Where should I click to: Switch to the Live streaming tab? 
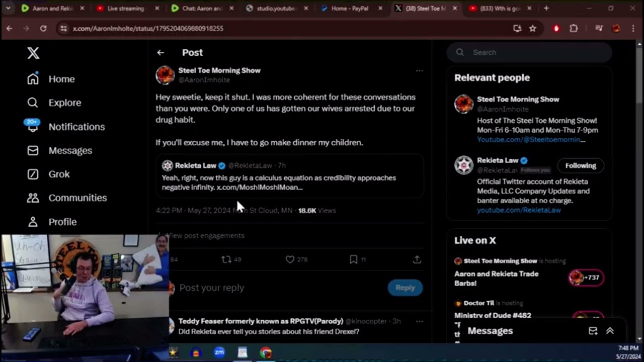point(125,9)
